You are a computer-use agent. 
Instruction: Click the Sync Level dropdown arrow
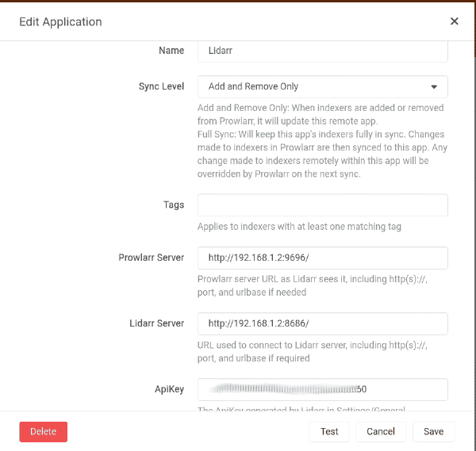click(x=434, y=87)
